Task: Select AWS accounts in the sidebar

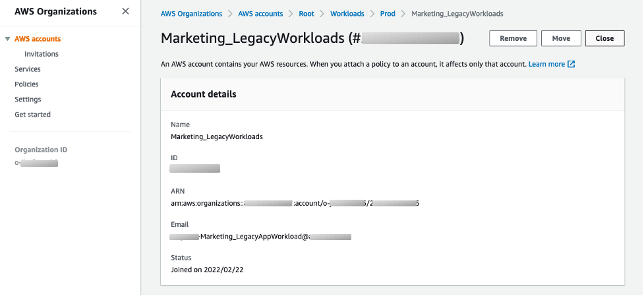Action: click(38, 39)
